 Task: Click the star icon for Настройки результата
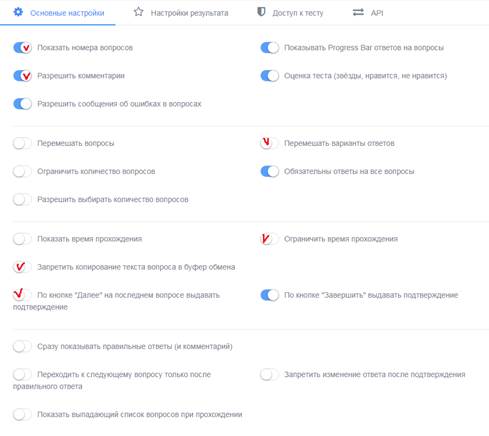coord(138,12)
